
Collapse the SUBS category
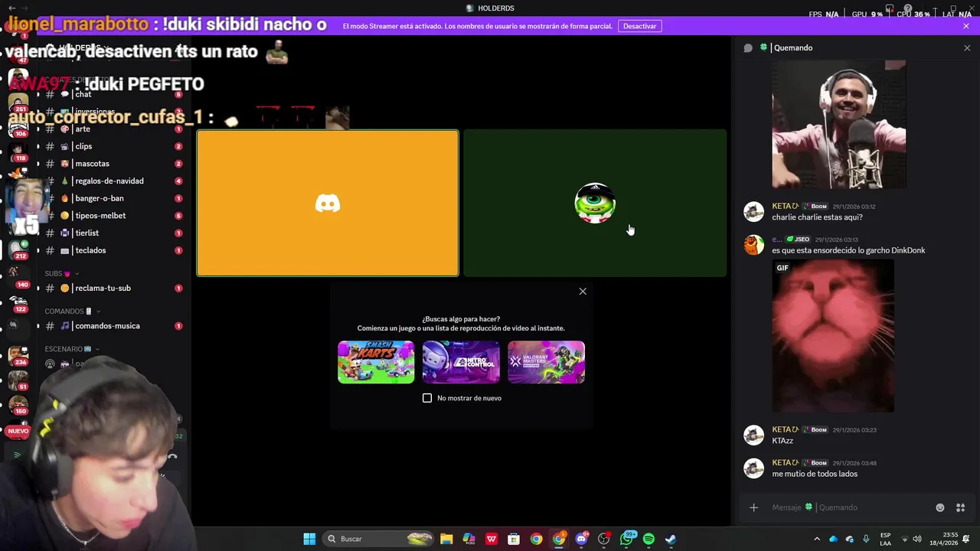coord(61,273)
